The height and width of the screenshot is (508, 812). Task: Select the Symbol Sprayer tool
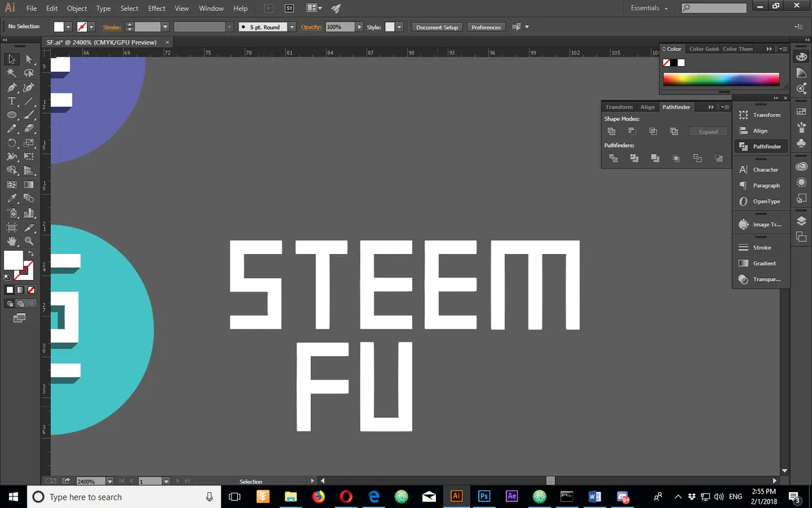(x=11, y=213)
